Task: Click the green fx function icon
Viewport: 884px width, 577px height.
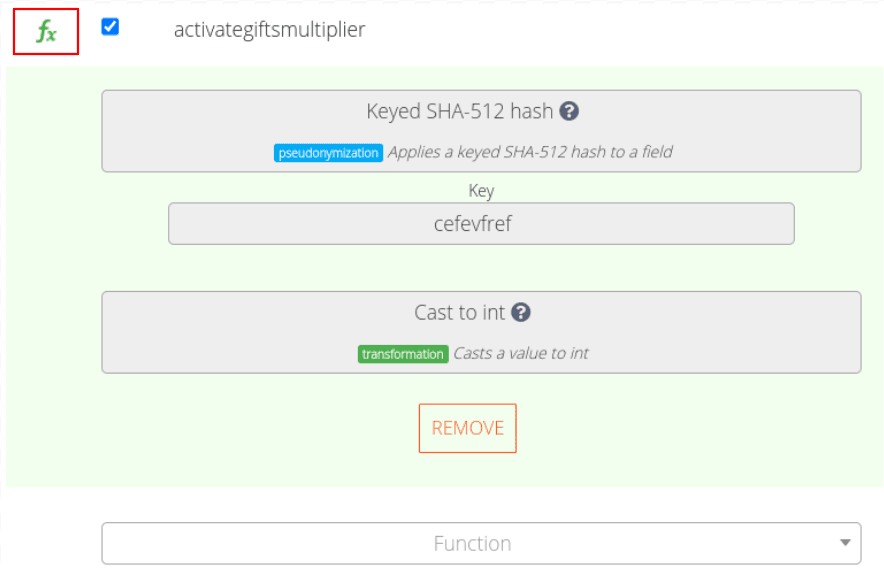Action: click(46, 33)
